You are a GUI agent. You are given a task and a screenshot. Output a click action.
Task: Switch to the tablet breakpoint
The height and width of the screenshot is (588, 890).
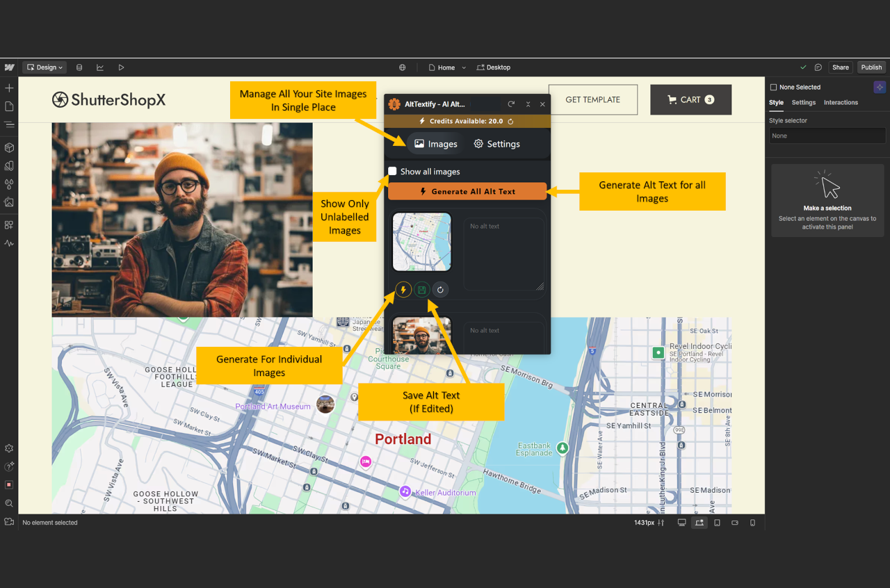(x=718, y=523)
